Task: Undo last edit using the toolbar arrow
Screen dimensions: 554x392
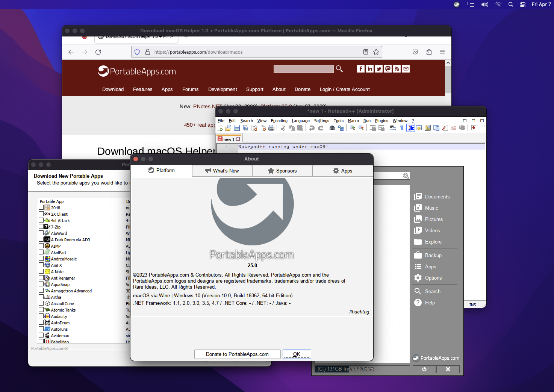Action: coord(311,128)
